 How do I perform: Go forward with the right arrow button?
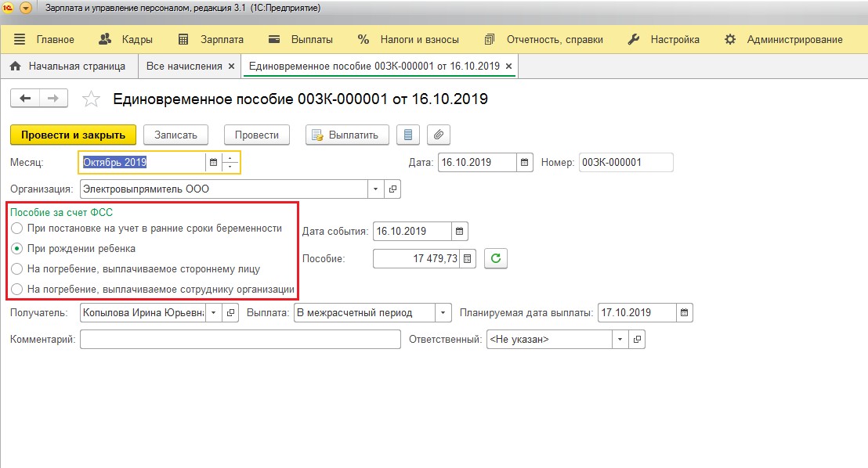pyautogui.click(x=53, y=99)
